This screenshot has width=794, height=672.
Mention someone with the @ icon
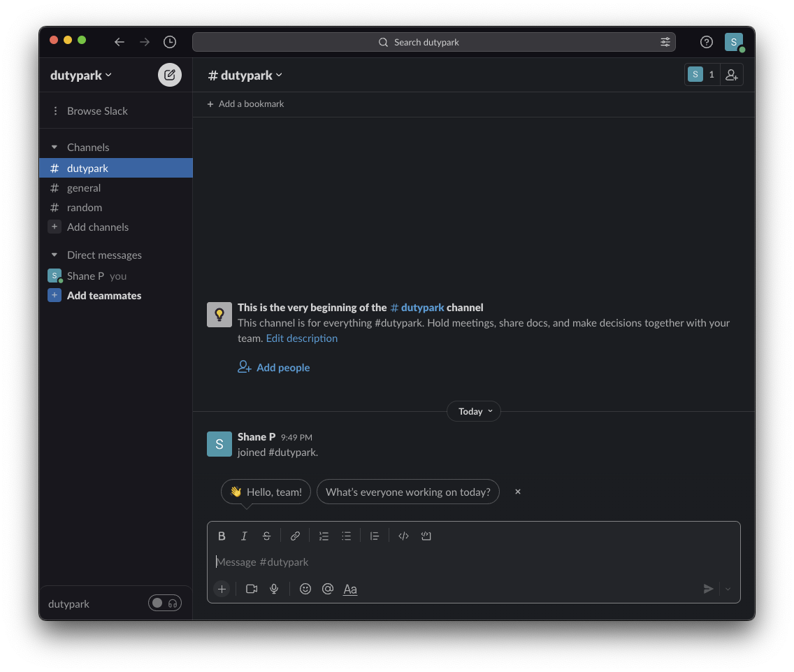tap(328, 589)
